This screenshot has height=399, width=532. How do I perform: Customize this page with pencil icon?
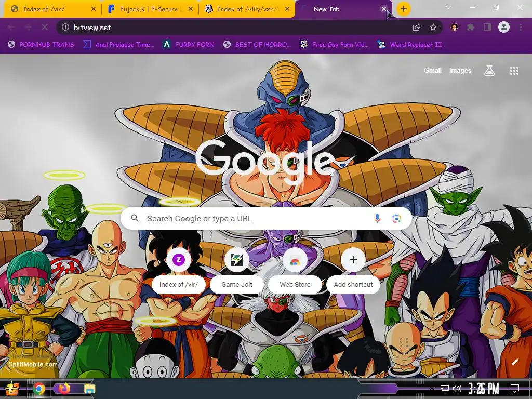pyautogui.click(x=515, y=362)
